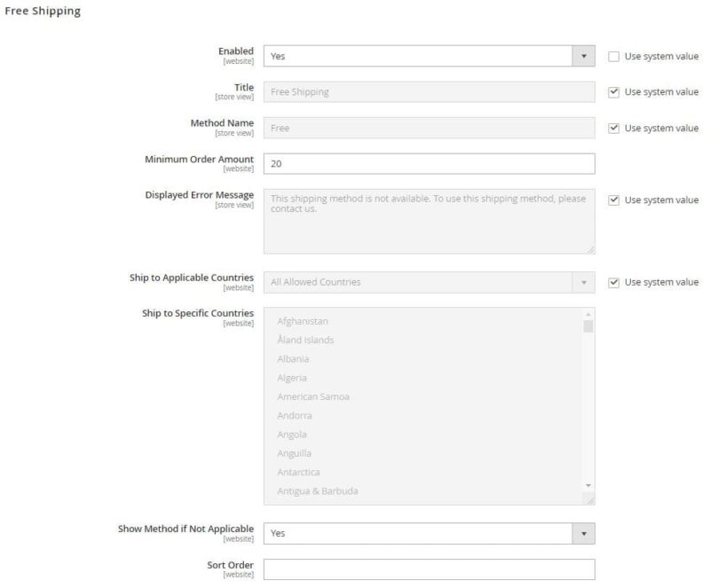Click the error message textarea resize handle
Screen dimensions: 710x588
[591, 250]
